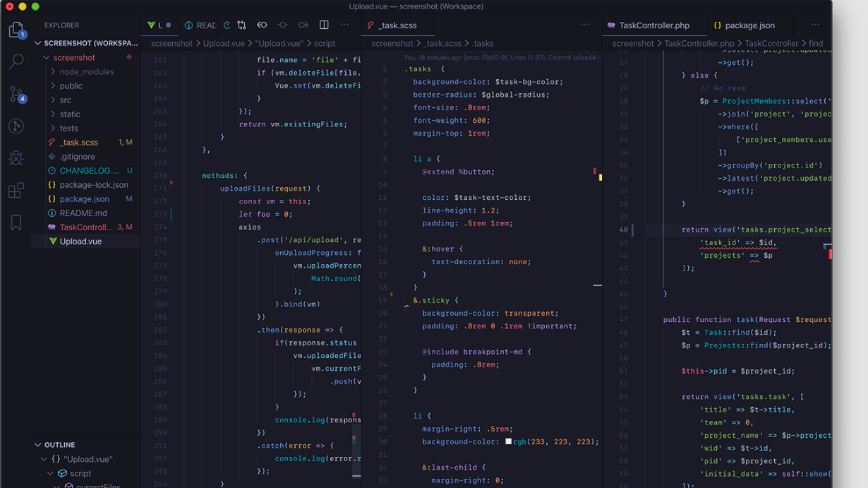This screenshot has height=488, width=868.
Task: Click the rgb(233, 223, 223) color swatch
Action: (508, 442)
